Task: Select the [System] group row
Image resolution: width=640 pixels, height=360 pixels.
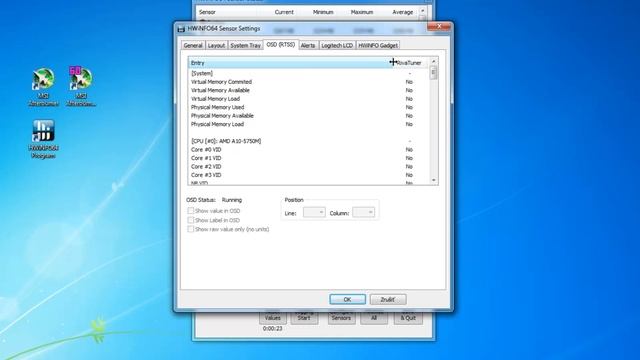Action: [x=309, y=73]
